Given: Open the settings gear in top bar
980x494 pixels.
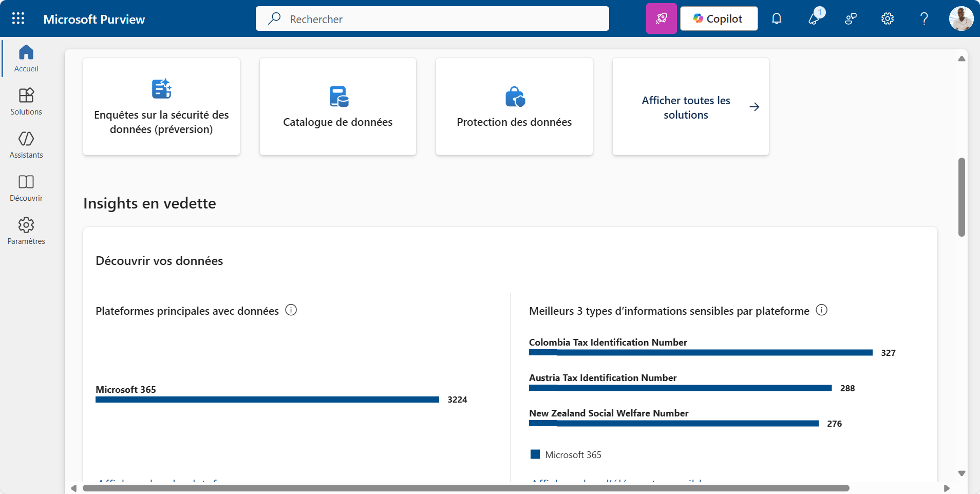Looking at the screenshot, I should 888,18.
